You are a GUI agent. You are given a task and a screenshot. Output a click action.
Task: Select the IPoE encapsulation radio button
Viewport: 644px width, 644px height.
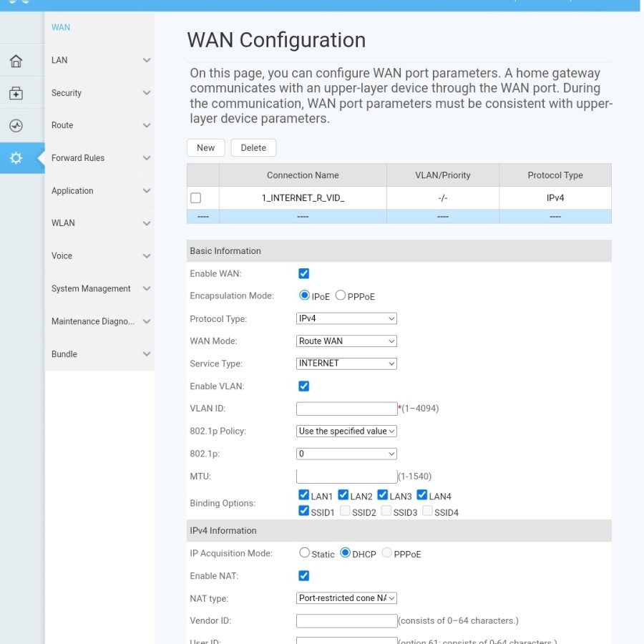tap(304, 296)
